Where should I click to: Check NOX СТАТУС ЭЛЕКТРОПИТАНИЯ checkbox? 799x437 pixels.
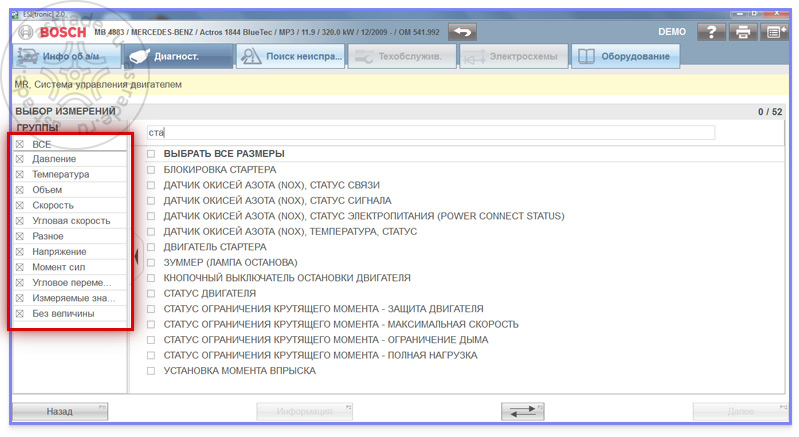[151, 216]
